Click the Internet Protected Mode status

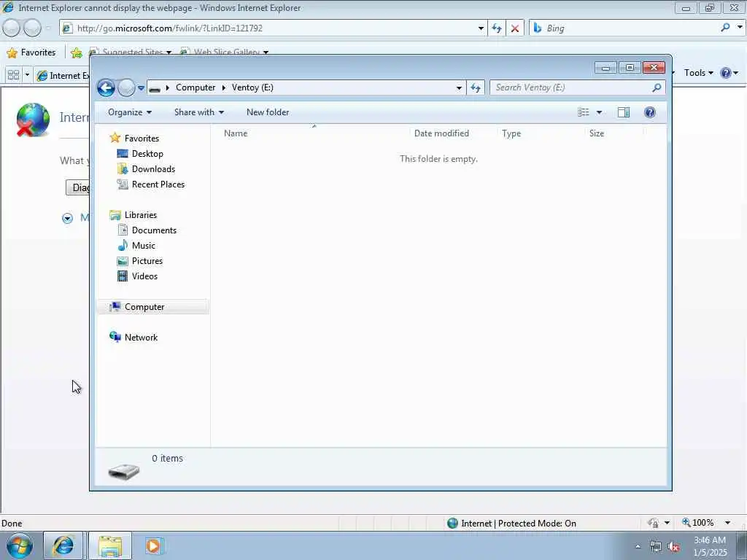(511, 524)
